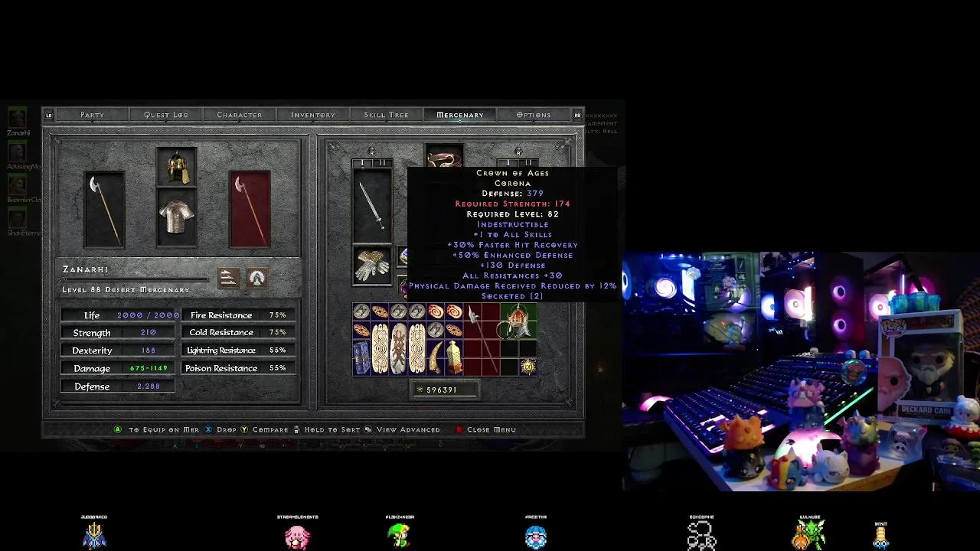Click the StreamElements pink avatar
This screenshot has width=980, height=551.
click(x=297, y=536)
